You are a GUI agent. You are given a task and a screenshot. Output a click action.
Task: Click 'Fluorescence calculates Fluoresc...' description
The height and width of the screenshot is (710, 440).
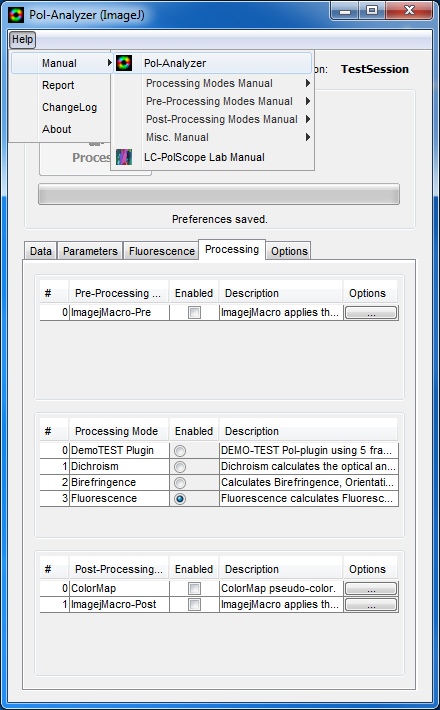[309, 498]
